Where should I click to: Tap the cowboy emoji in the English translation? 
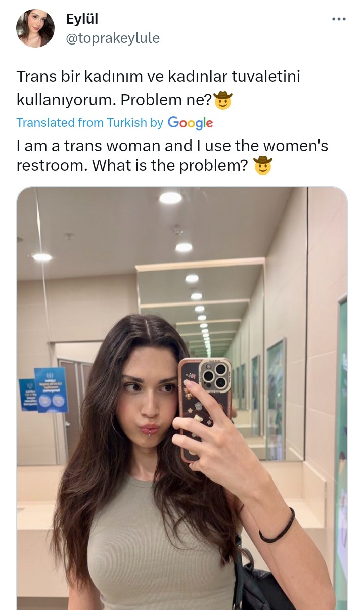pos(262,165)
